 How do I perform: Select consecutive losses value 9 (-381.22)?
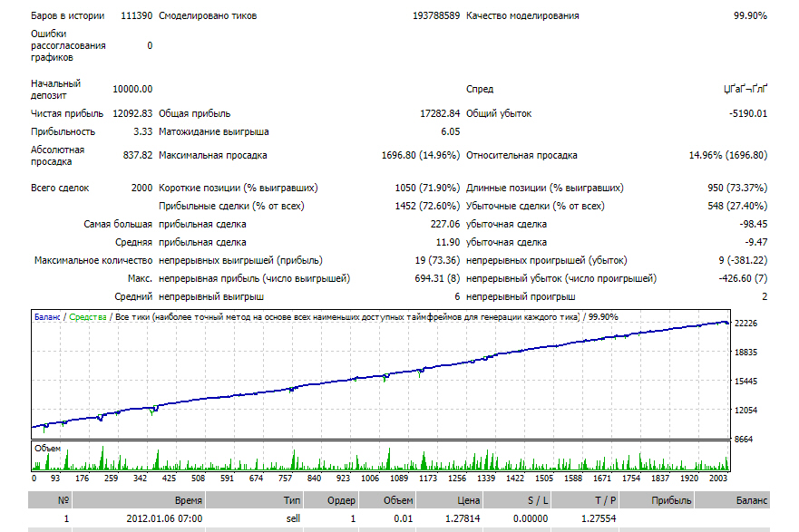click(743, 261)
